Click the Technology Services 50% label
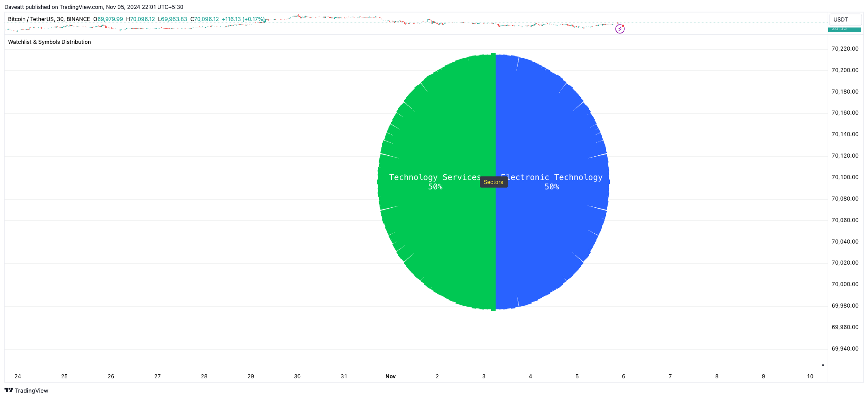This screenshot has height=398, width=868. pyautogui.click(x=435, y=182)
